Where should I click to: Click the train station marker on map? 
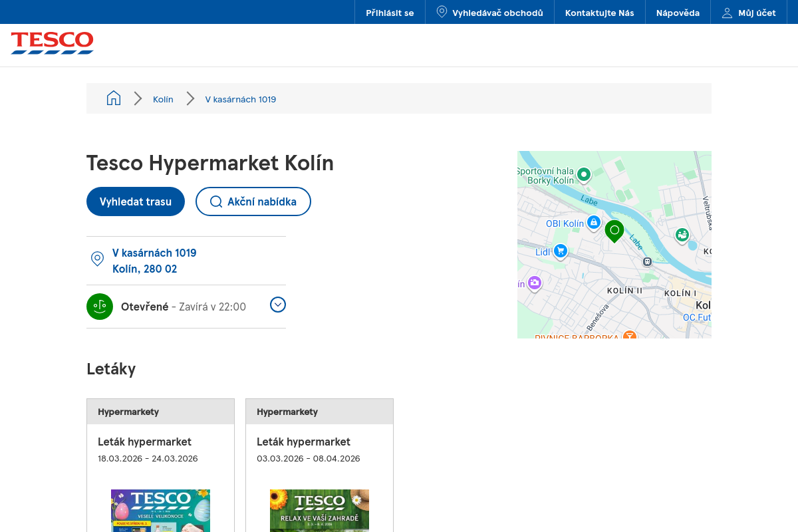click(x=647, y=261)
